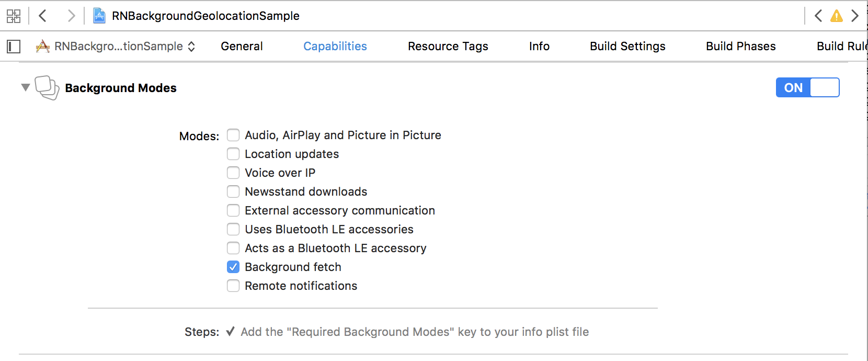The height and width of the screenshot is (361, 868).
Task: Switch to the General tab
Action: coord(242,46)
